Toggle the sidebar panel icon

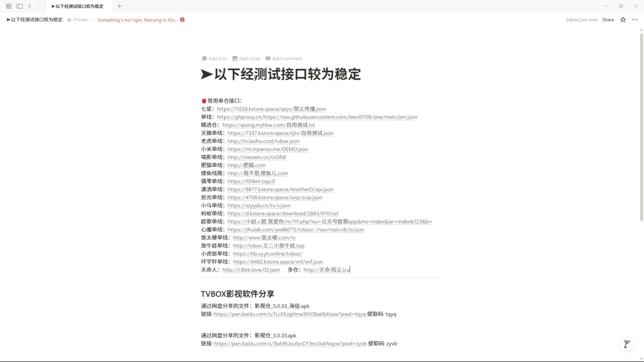(19, 6)
